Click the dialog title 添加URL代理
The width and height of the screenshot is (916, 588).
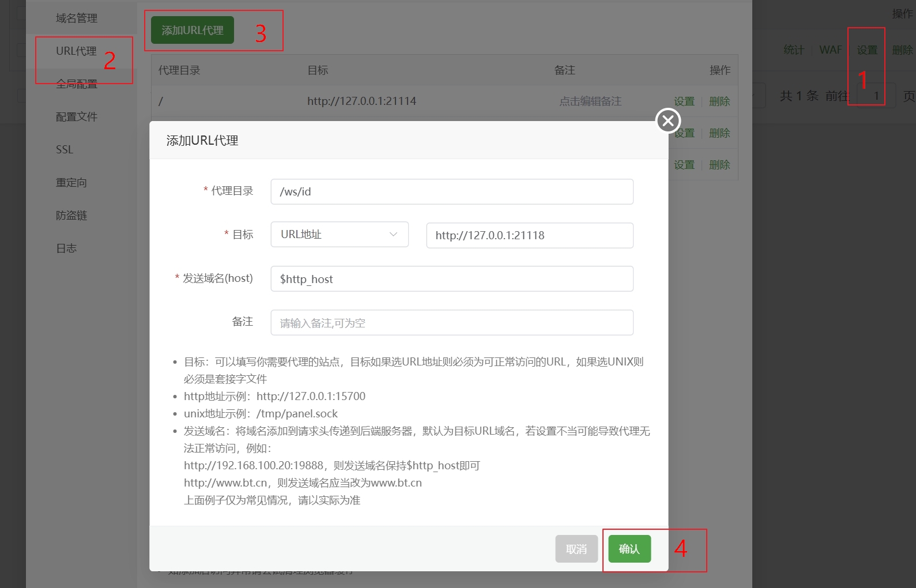pos(202,141)
